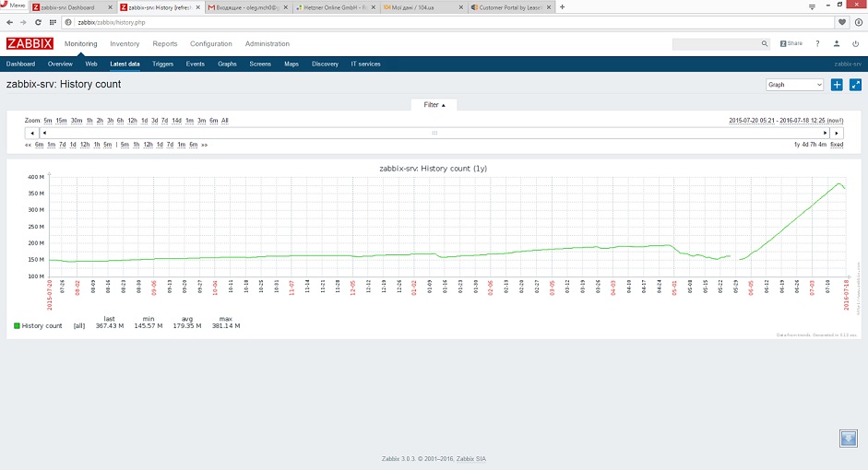Click the time range slider handle
This screenshot has width=868, height=470.
434,133
